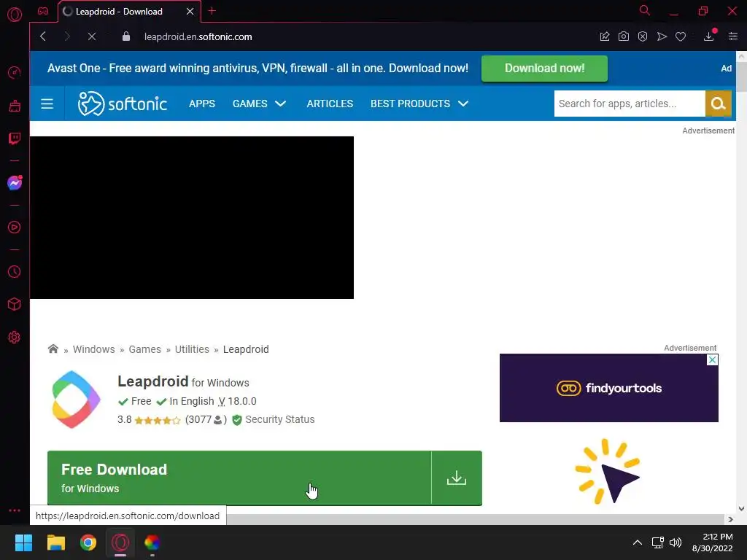Click Free Download for Windows button

pos(239,478)
